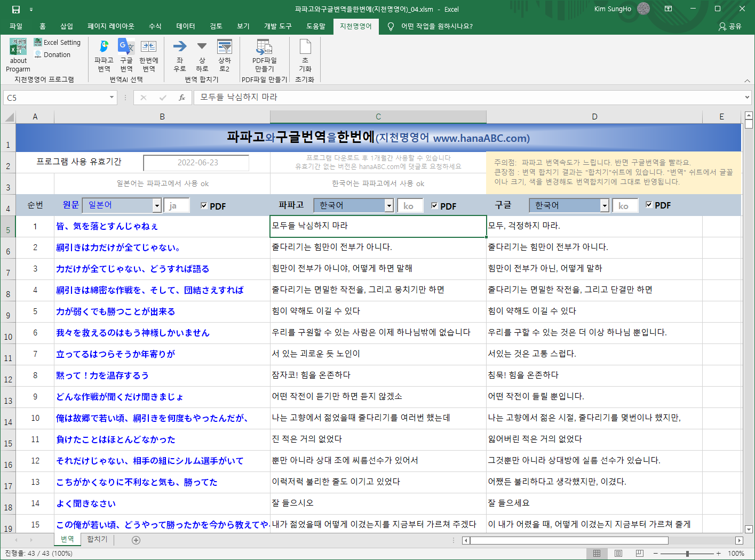The height and width of the screenshot is (560, 755).
Task: Open the Home (홈) ribbon tab
Action: click(x=43, y=26)
